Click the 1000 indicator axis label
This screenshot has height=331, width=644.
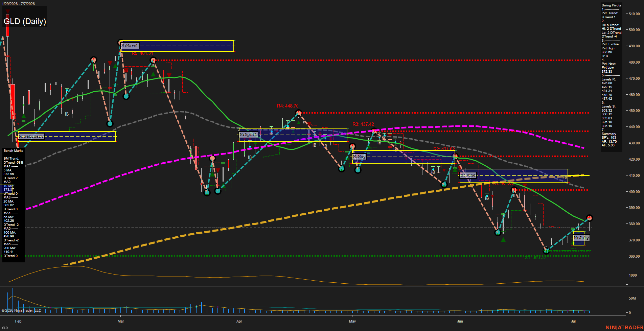(x=633, y=275)
